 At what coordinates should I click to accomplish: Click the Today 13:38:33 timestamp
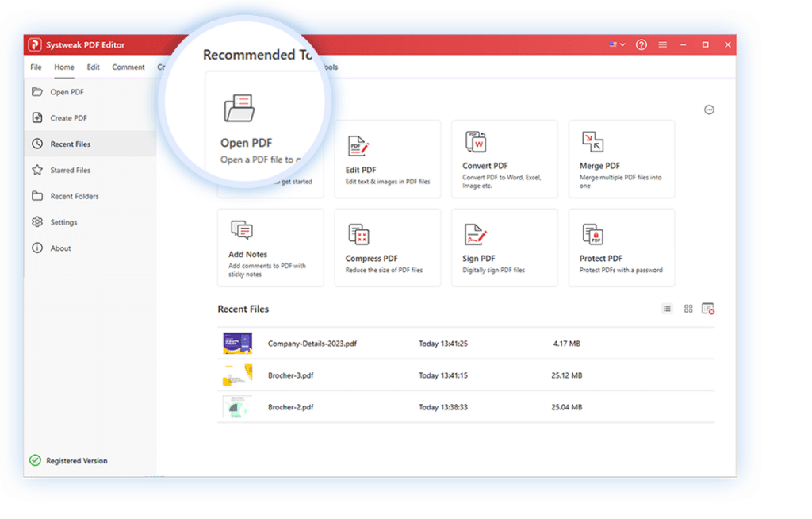(x=443, y=408)
